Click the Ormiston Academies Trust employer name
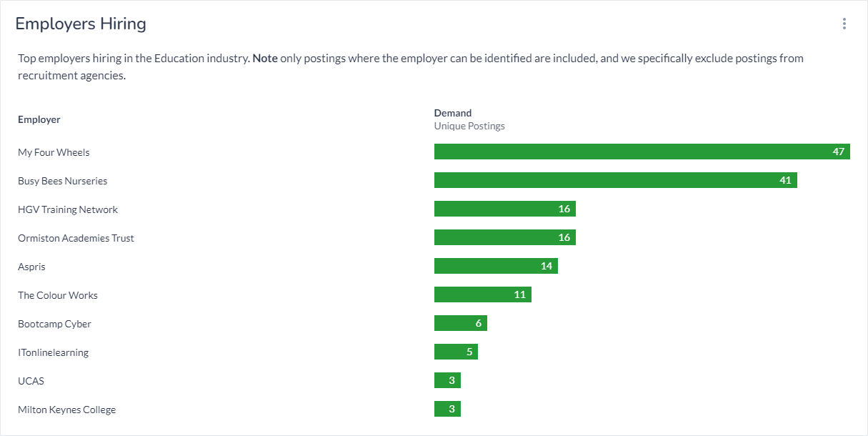This screenshot has height=436, width=868. pos(76,238)
